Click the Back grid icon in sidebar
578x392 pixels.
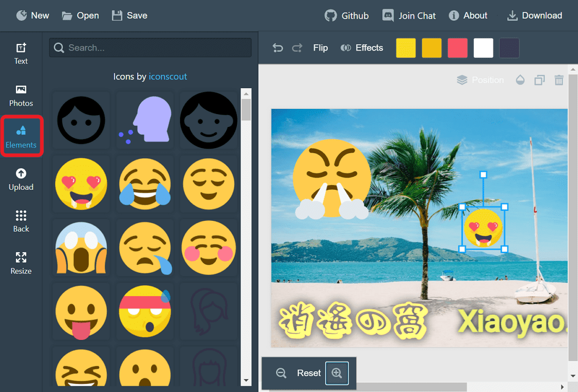point(21,221)
